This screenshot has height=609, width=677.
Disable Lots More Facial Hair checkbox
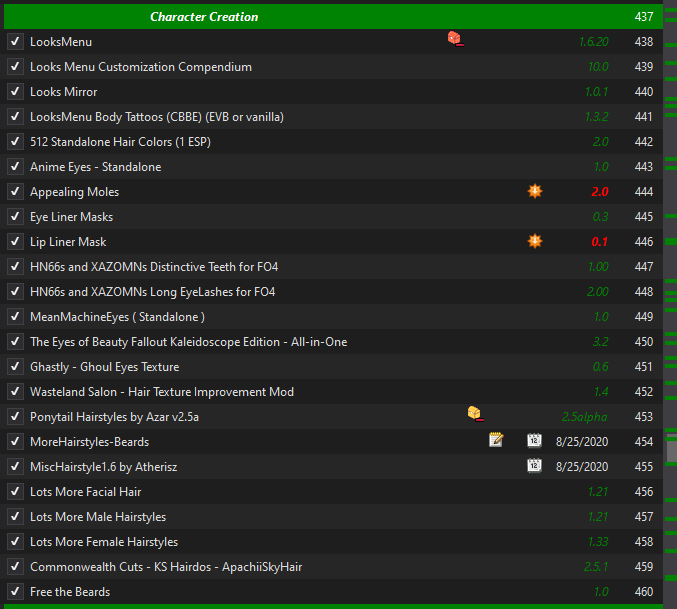coord(15,492)
